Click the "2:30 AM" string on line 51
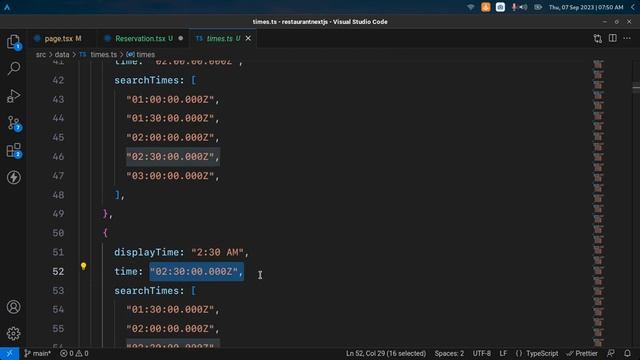Viewport: 640px width, 360px height. [217, 252]
